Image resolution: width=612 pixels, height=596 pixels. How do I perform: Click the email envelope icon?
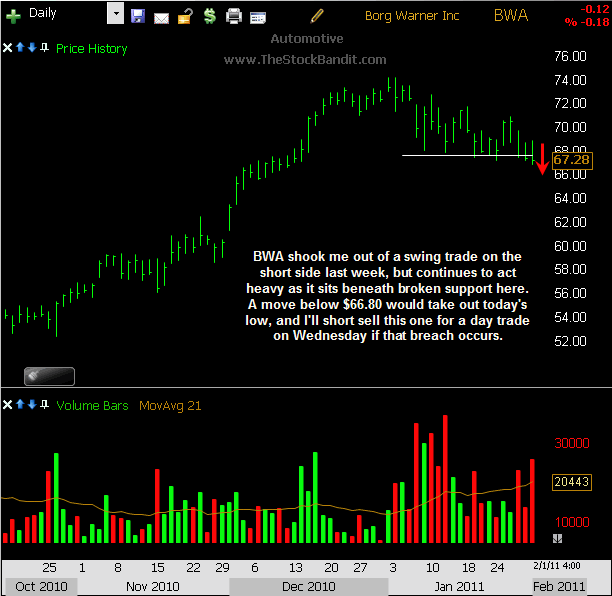tap(161, 16)
